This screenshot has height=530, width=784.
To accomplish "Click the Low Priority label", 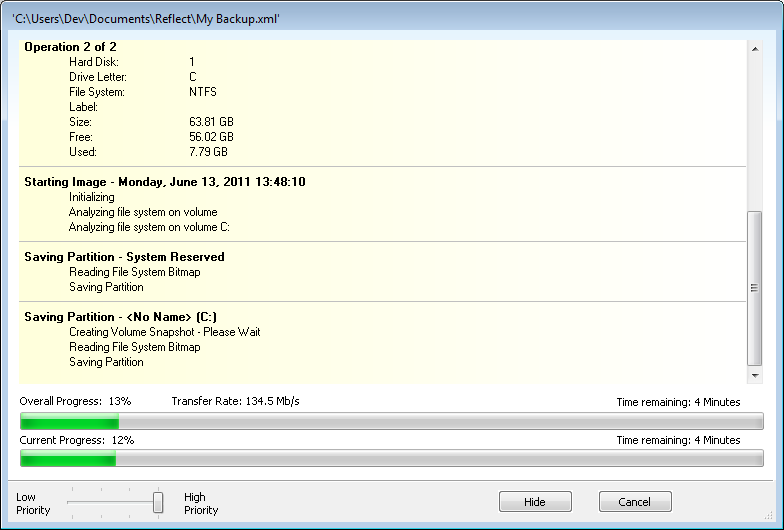I will (33, 503).
